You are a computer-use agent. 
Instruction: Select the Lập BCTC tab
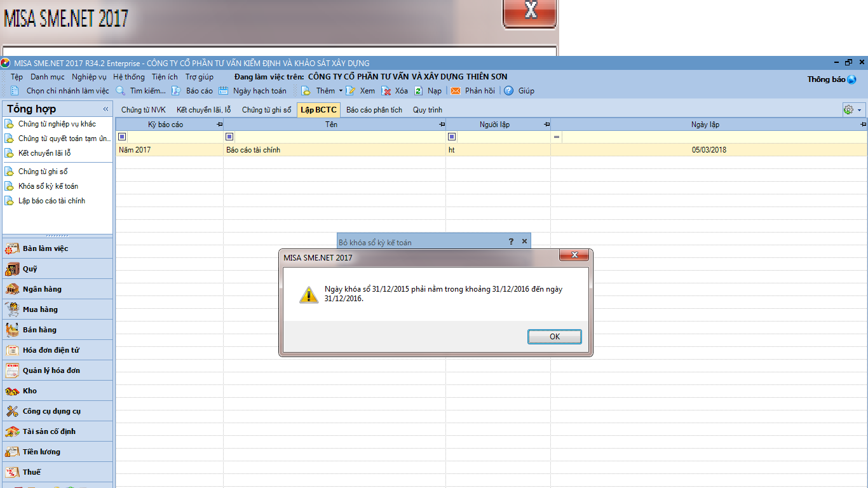click(x=318, y=110)
